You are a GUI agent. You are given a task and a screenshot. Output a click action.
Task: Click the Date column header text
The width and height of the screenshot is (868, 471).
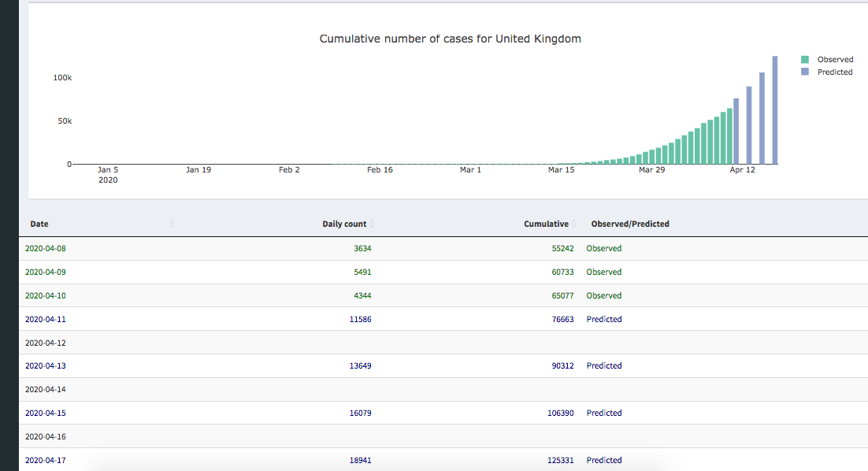pyautogui.click(x=39, y=224)
